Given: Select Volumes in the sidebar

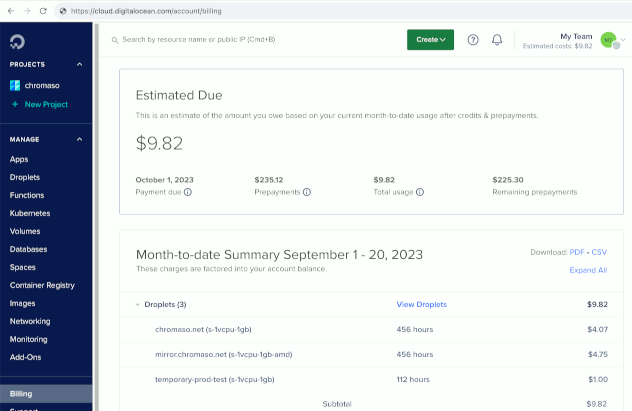Looking at the screenshot, I should [25, 231].
